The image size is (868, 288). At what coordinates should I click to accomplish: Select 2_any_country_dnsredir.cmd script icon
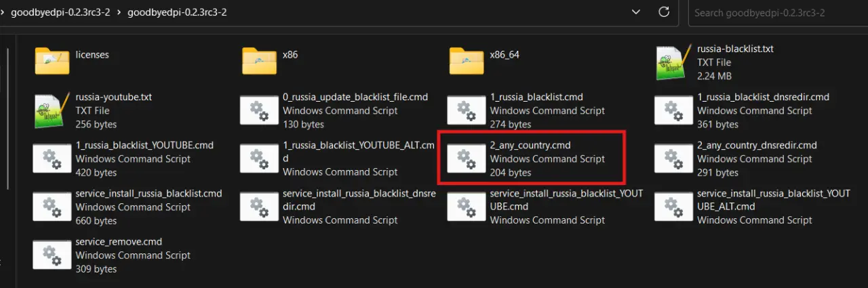673,159
